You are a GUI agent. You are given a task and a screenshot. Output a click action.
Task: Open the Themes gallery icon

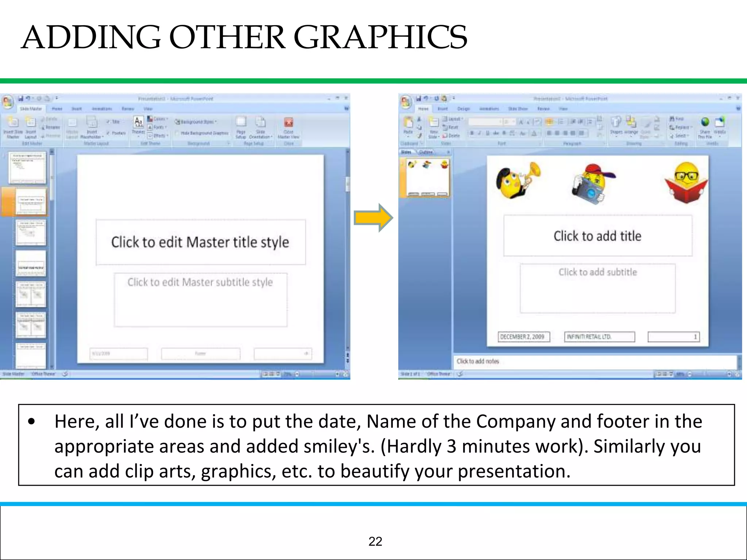[x=138, y=122]
